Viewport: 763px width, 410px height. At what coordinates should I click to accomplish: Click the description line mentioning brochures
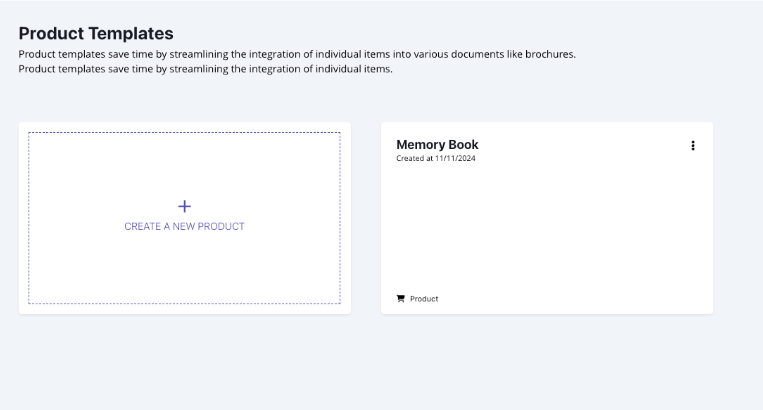point(297,54)
